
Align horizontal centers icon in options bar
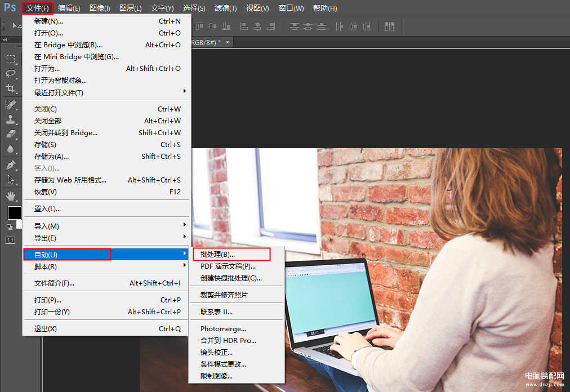[x=257, y=26]
